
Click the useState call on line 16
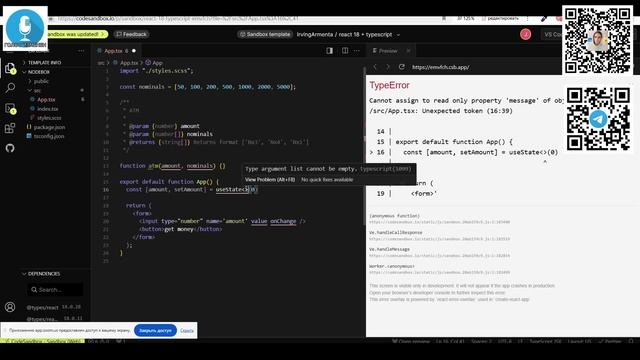click(x=232, y=189)
